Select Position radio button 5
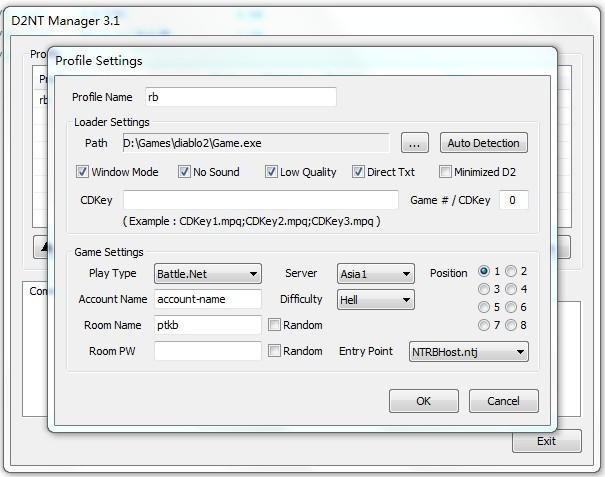This screenshot has width=605, height=477. point(483,307)
